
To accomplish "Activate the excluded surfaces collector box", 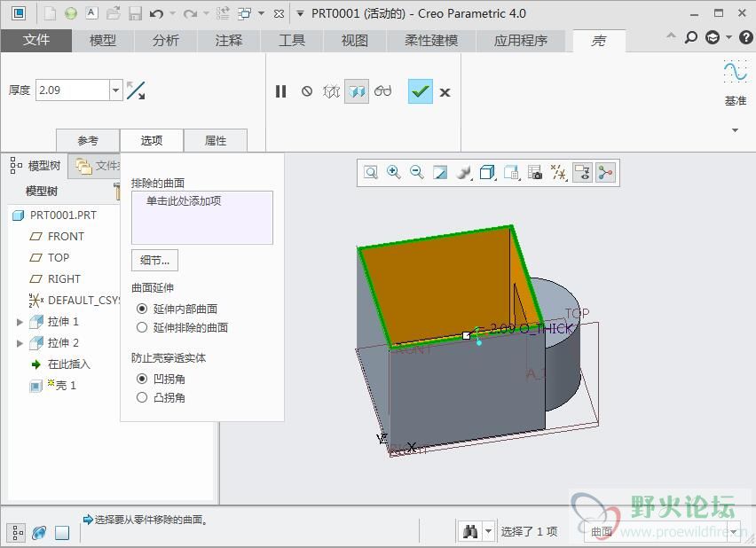I will (202, 217).
